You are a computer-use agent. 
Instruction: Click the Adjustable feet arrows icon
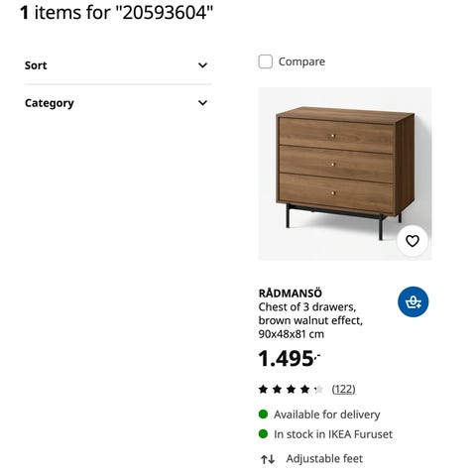click(268, 459)
